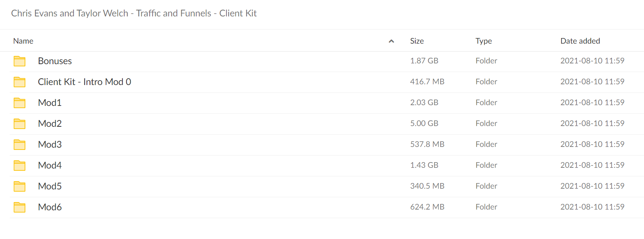This screenshot has width=644, height=239.
Task: Open the Mod3 folder icon
Action: click(19, 145)
